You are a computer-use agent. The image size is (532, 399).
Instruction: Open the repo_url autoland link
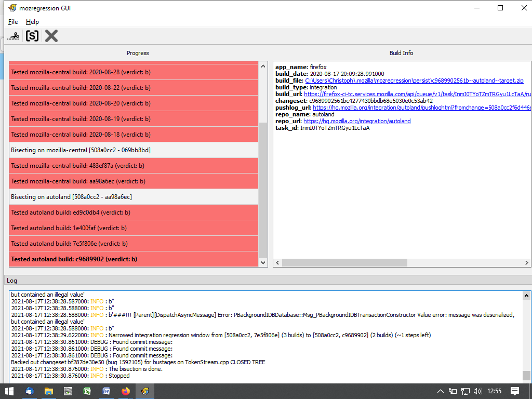point(357,121)
